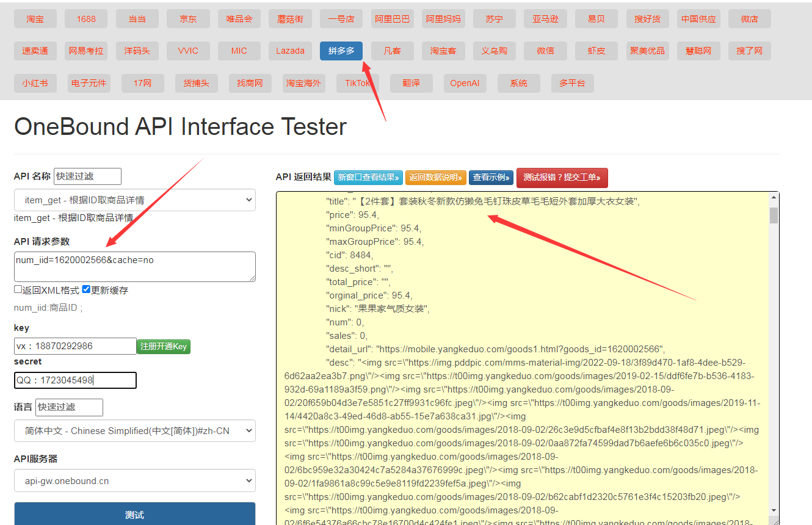This screenshot has width=812, height=525.
Task: Switch to the 系统 tab
Action: pos(518,83)
